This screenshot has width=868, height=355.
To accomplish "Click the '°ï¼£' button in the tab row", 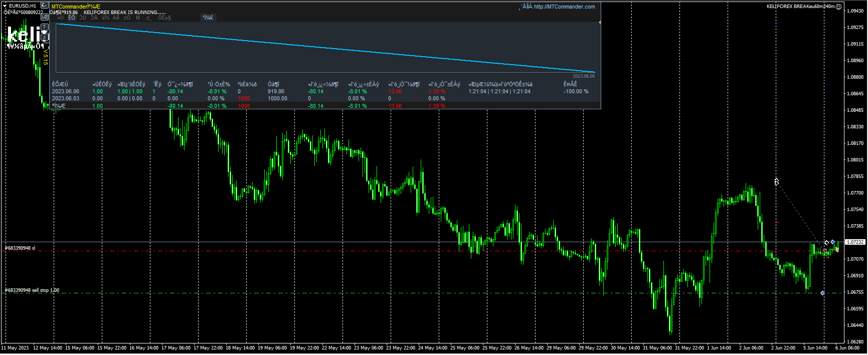I will (x=208, y=18).
